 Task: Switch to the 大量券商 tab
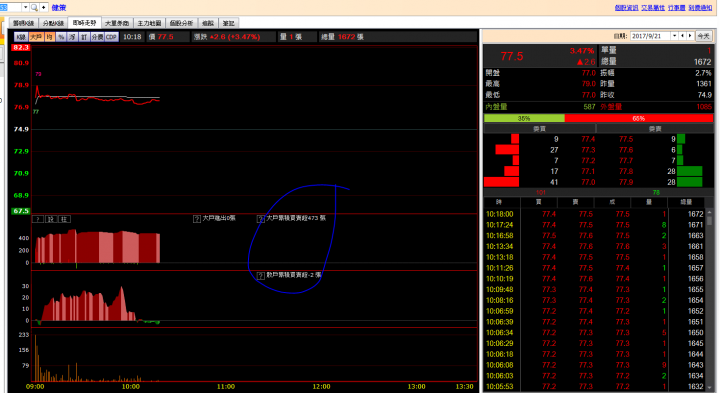[117, 23]
